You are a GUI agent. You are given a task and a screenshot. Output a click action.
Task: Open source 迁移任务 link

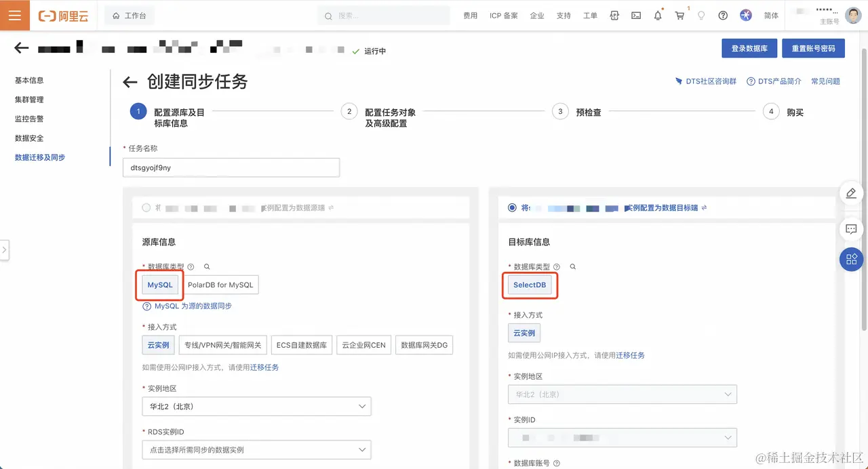264,367
